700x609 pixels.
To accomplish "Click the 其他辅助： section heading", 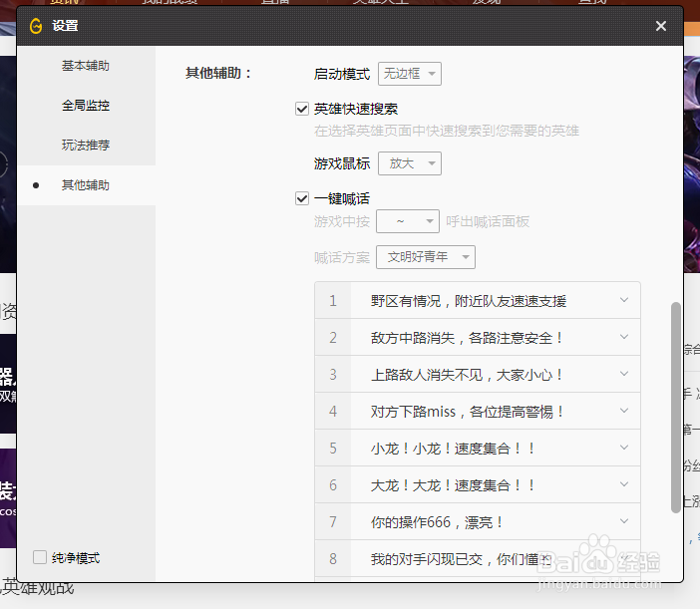I will 218,73.
